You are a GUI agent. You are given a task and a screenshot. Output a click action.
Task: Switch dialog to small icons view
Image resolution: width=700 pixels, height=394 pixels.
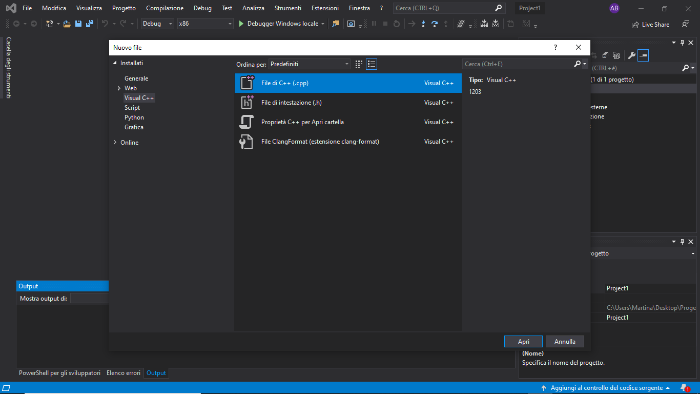(x=358, y=64)
